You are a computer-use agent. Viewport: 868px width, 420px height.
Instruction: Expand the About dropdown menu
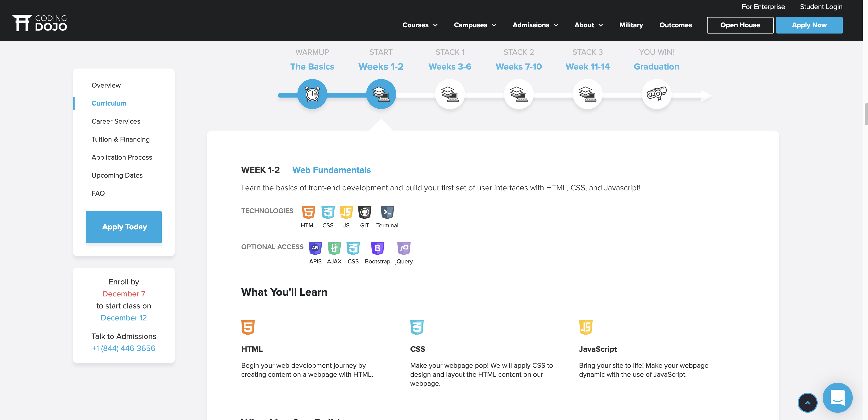coord(588,25)
